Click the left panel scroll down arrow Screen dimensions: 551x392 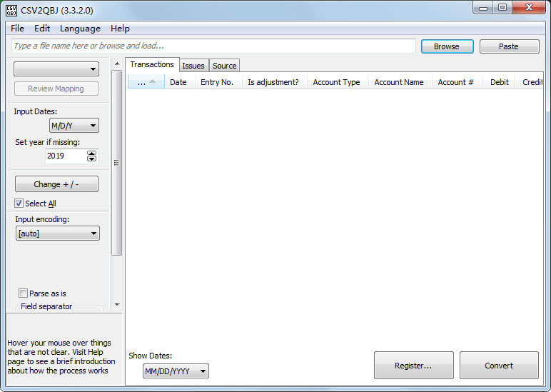pyautogui.click(x=117, y=305)
